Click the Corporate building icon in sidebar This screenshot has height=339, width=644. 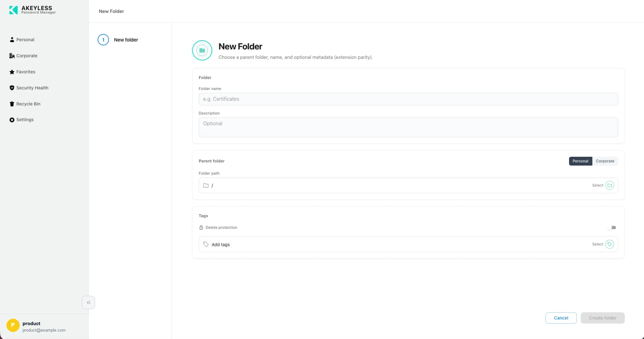(x=12, y=56)
